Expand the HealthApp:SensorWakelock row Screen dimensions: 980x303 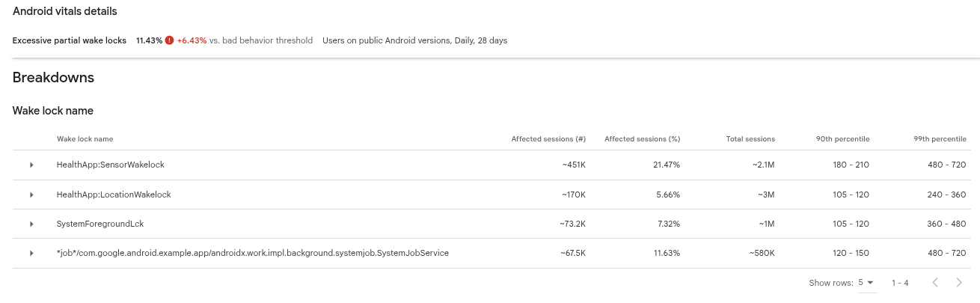(x=31, y=165)
